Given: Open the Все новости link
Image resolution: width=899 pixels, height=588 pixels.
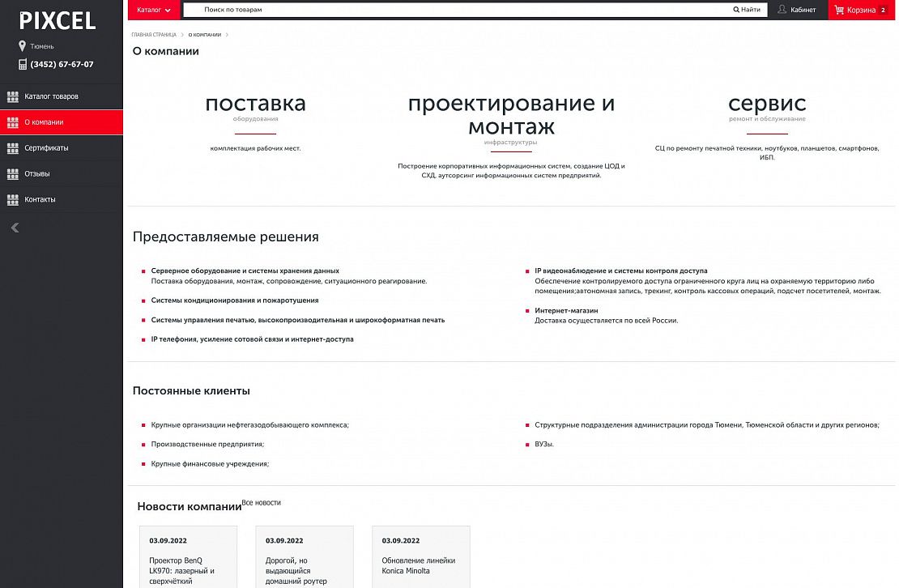Looking at the screenshot, I should tap(261, 503).
